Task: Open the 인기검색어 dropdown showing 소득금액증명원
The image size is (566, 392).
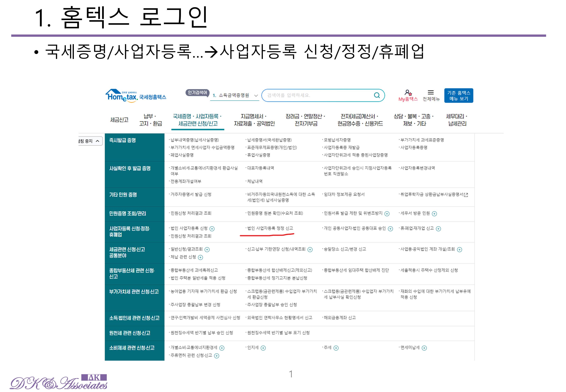Action: pos(235,95)
